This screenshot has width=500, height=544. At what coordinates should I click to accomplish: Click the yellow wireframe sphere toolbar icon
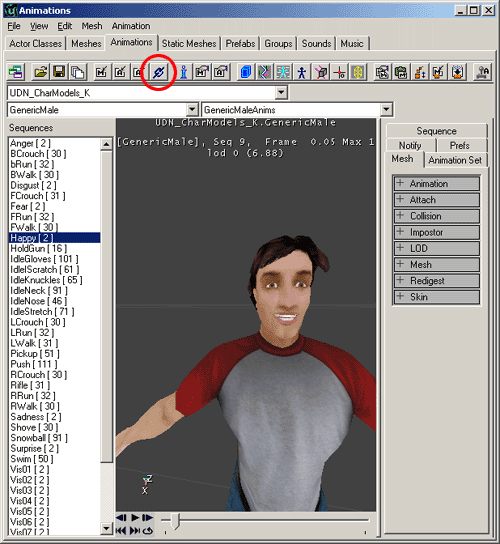tap(358, 72)
